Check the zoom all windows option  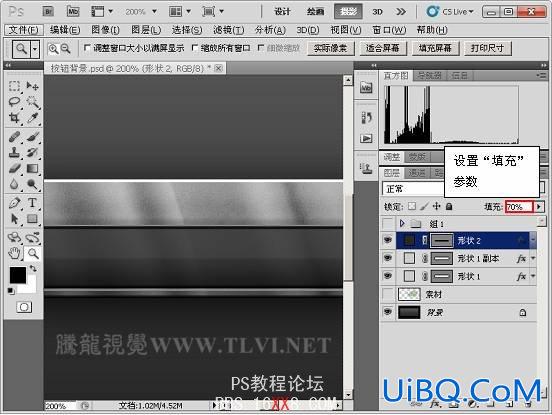click(x=194, y=48)
